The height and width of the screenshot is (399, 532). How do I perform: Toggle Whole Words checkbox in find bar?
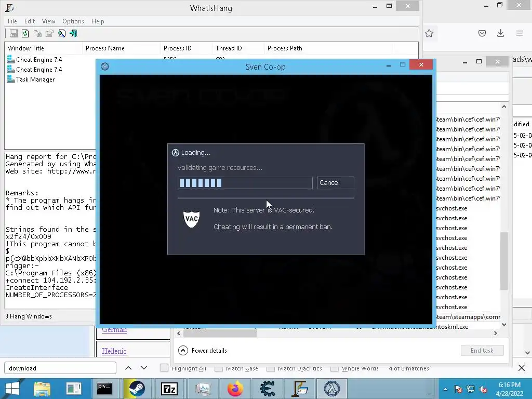[334, 368]
